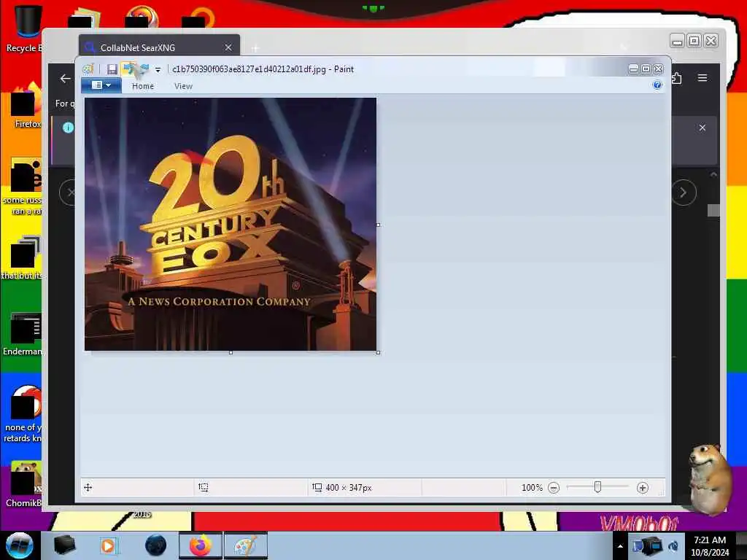
Task: Switch to the Home ribbon tab
Action: (x=143, y=86)
